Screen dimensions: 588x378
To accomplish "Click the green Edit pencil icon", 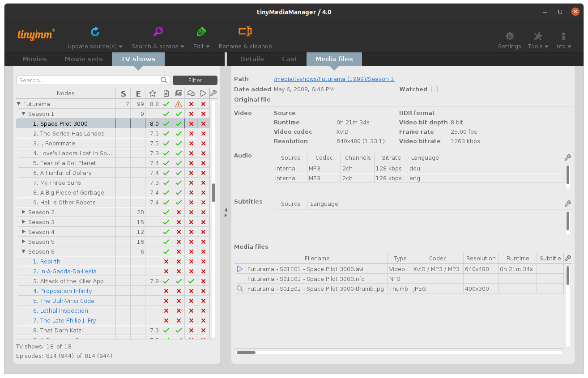I will 201,32.
